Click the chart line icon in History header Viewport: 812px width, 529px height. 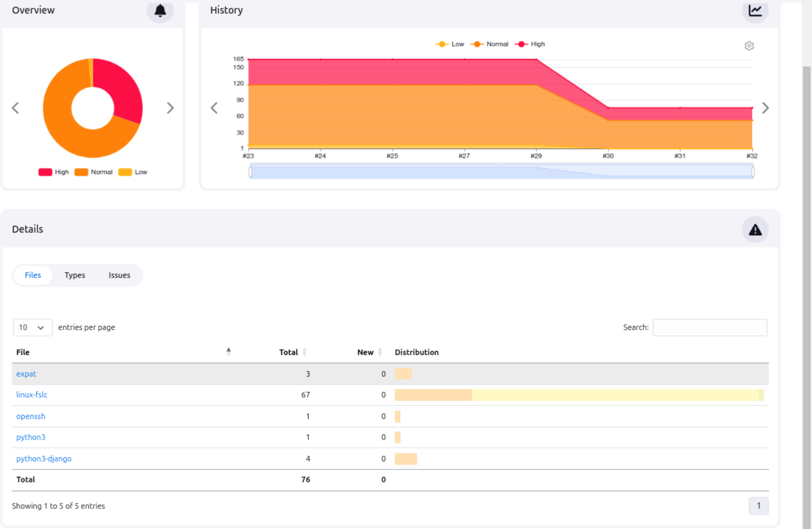[755, 11]
